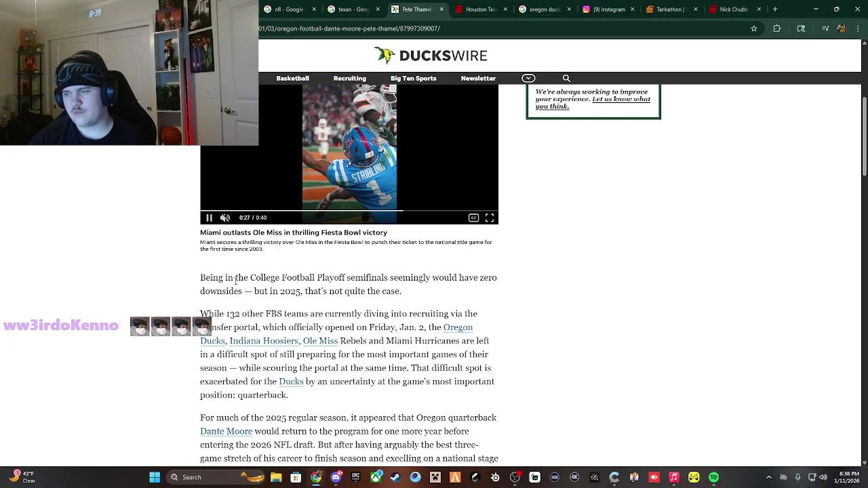Image resolution: width=868 pixels, height=488 pixels.
Task: Open the Chrome extensions puzzle icon
Action: click(x=776, y=28)
